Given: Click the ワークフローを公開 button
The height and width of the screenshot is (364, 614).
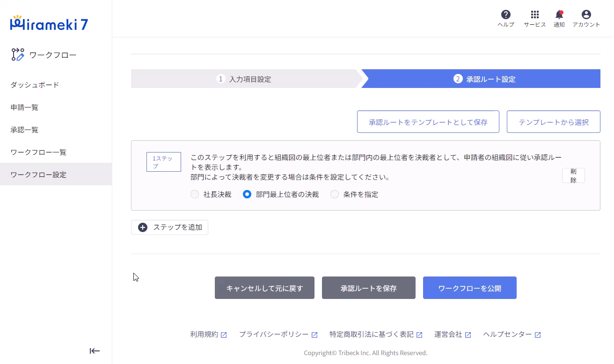Looking at the screenshot, I should coord(469,288).
